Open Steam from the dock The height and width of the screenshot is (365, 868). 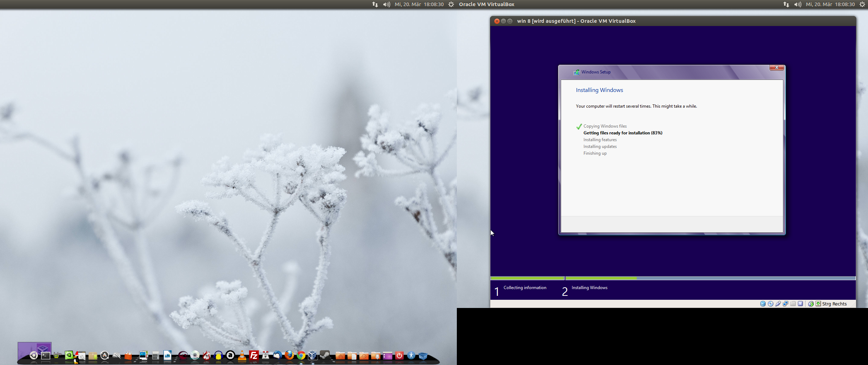tap(324, 355)
